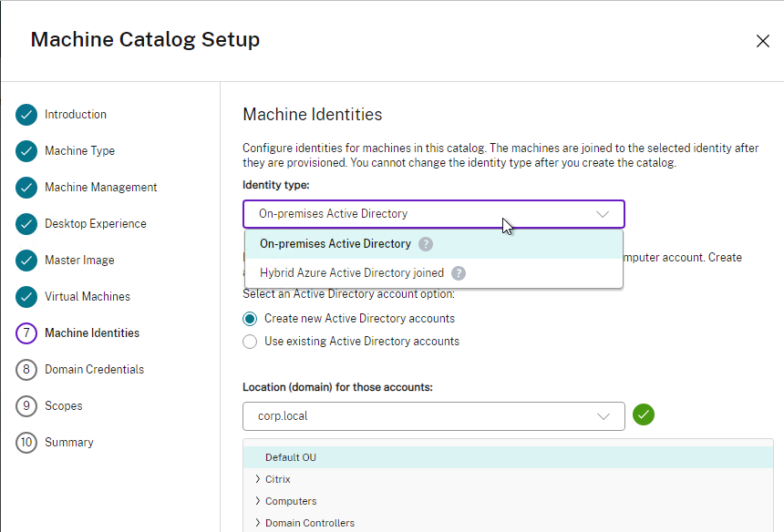Click the Master Image checkmark icon
Screen dimensions: 784x532
pos(26,261)
